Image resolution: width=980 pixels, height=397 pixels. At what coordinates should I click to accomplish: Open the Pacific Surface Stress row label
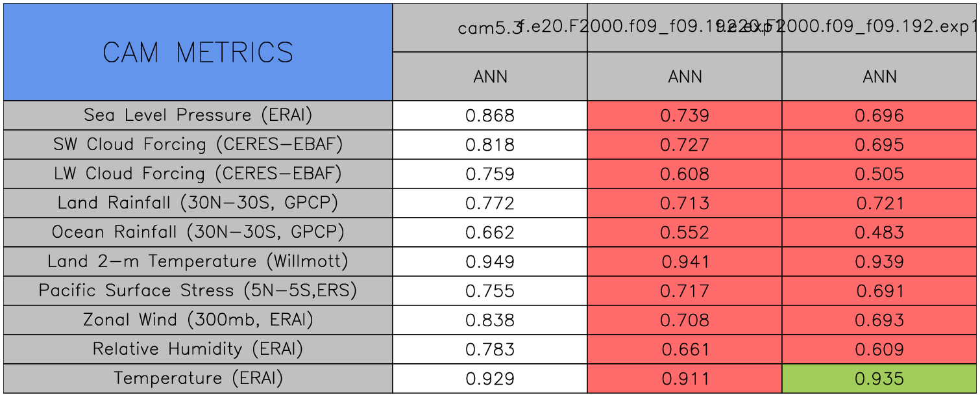[x=198, y=290]
